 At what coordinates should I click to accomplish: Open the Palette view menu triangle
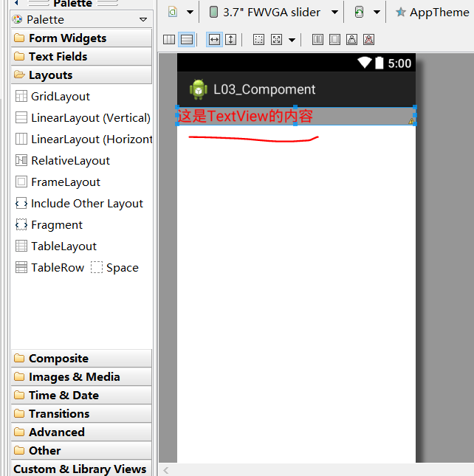[143, 20]
